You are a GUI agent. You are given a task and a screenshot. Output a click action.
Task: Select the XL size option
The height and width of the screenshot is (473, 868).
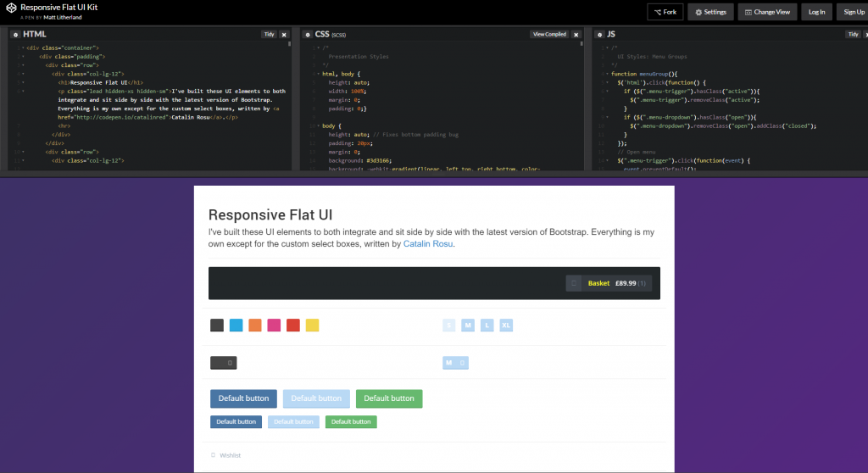pyautogui.click(x=506, y=326)
